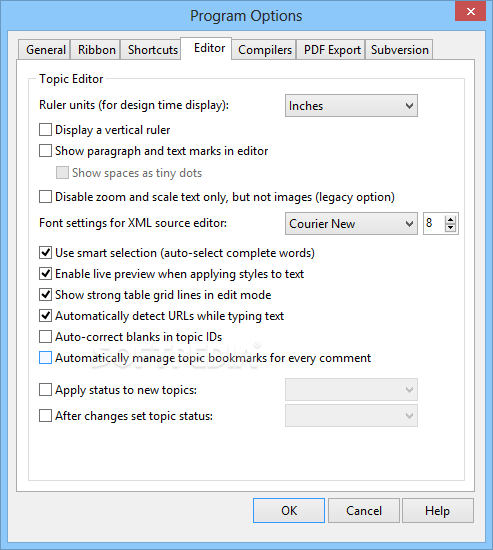Open the Apply status to new topics dropdown
This screenshot has width=493, height=550.
351,389
